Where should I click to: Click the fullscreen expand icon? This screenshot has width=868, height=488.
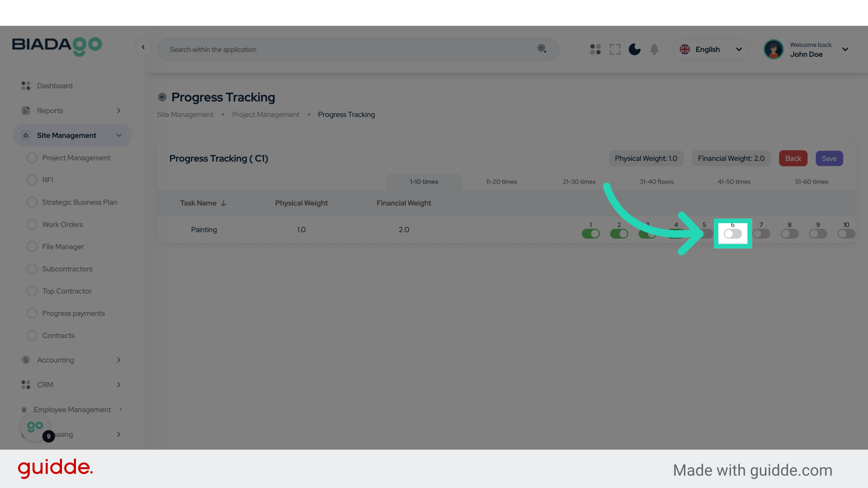[x=615, y=49]
